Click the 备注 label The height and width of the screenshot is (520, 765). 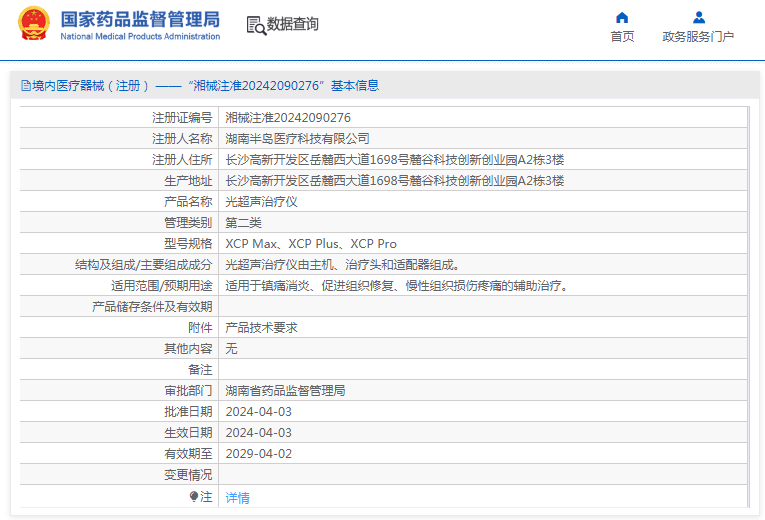point(201,369)
